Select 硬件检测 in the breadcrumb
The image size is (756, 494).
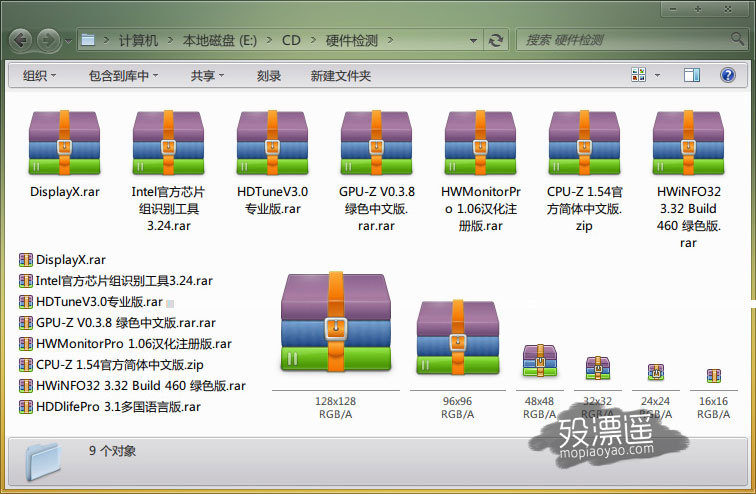[352, 40]
